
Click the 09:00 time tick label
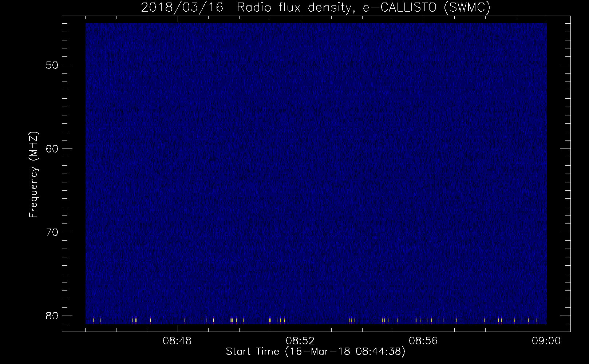(x=546, y=341)
